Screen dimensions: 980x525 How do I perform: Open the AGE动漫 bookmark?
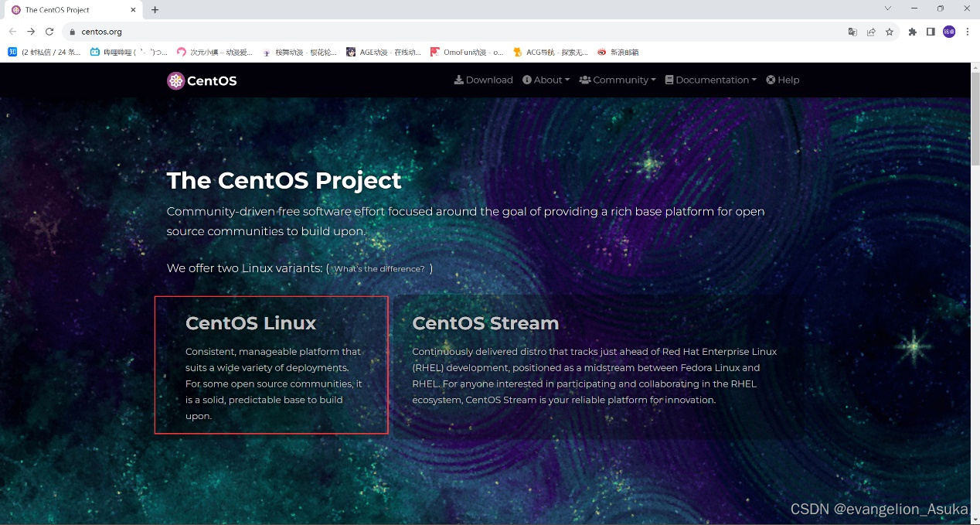click(384, 52)
